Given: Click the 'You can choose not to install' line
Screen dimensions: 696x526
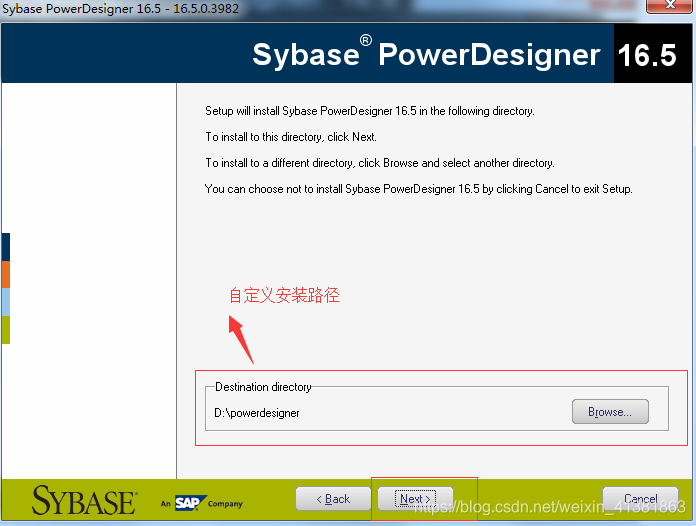Looking at the screenshot, I should tap(418, 189).
